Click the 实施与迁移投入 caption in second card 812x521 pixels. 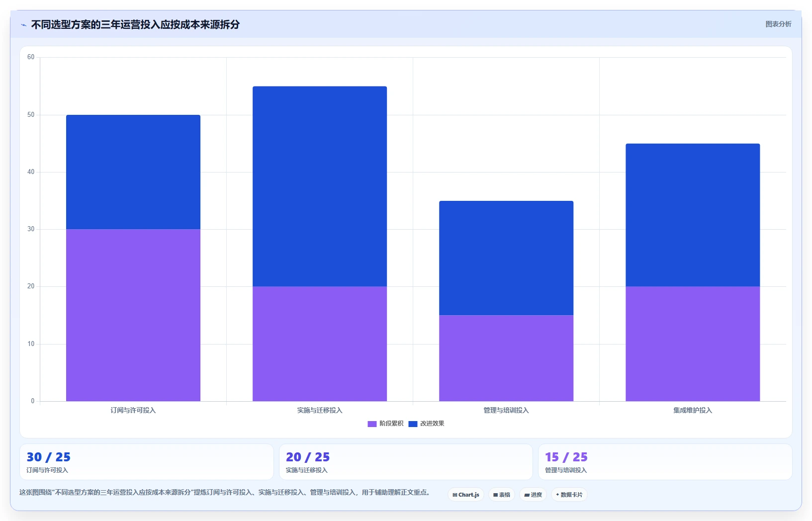306,470
